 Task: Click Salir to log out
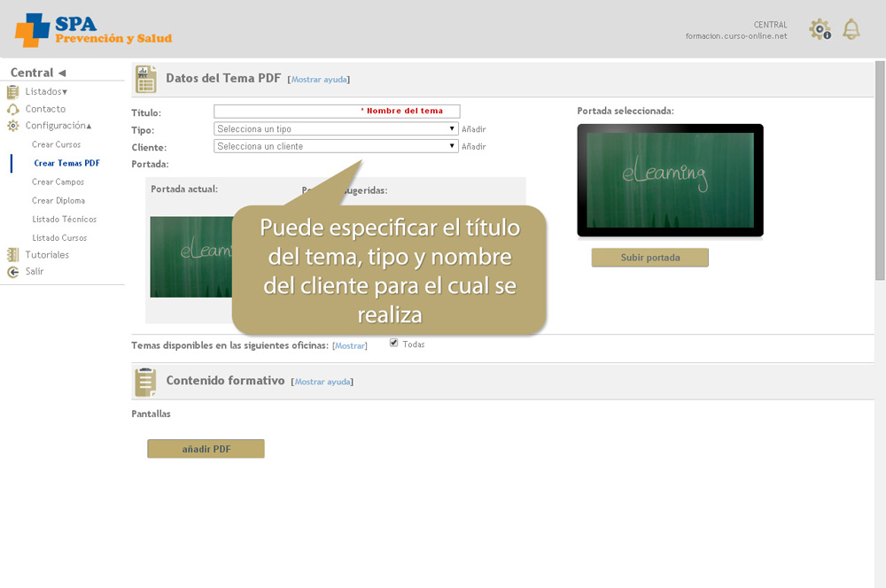pyautogui.click(x=34, y=272)
